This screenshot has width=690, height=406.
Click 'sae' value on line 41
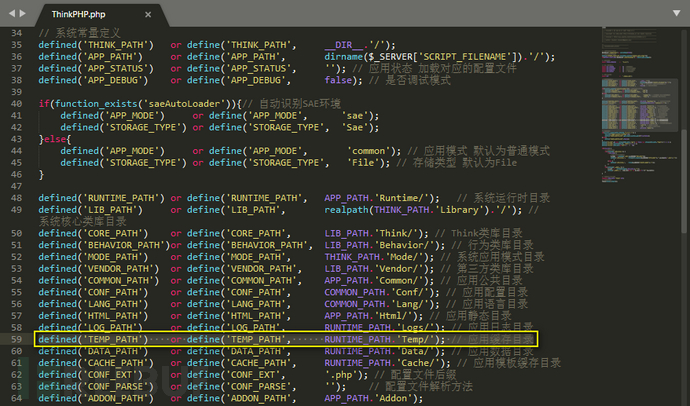tap(355, 116)
